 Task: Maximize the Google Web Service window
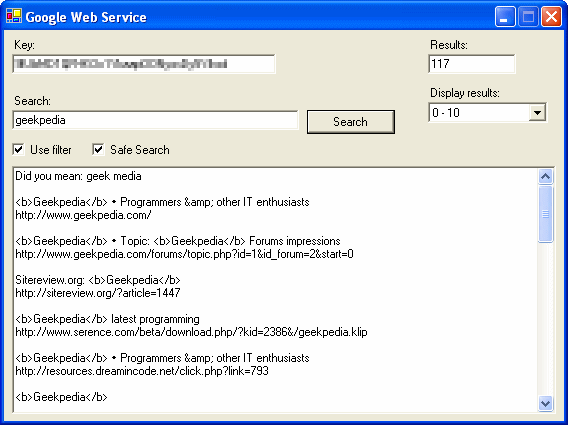click(528, 17)
